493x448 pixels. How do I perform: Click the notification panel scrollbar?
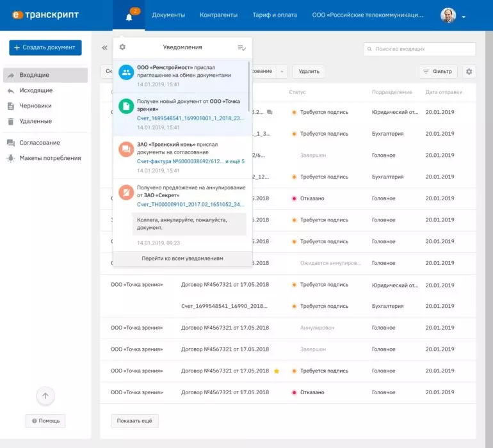click(249, 86)
